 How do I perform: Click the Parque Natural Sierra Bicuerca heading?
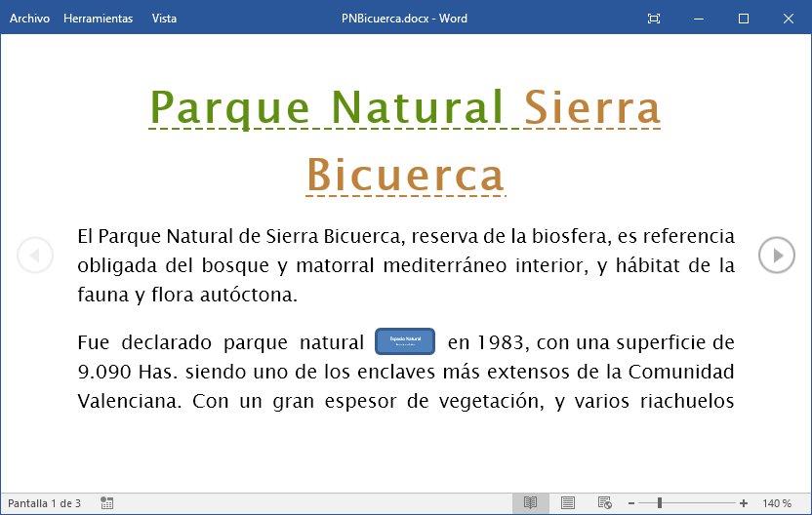[405, 107]
